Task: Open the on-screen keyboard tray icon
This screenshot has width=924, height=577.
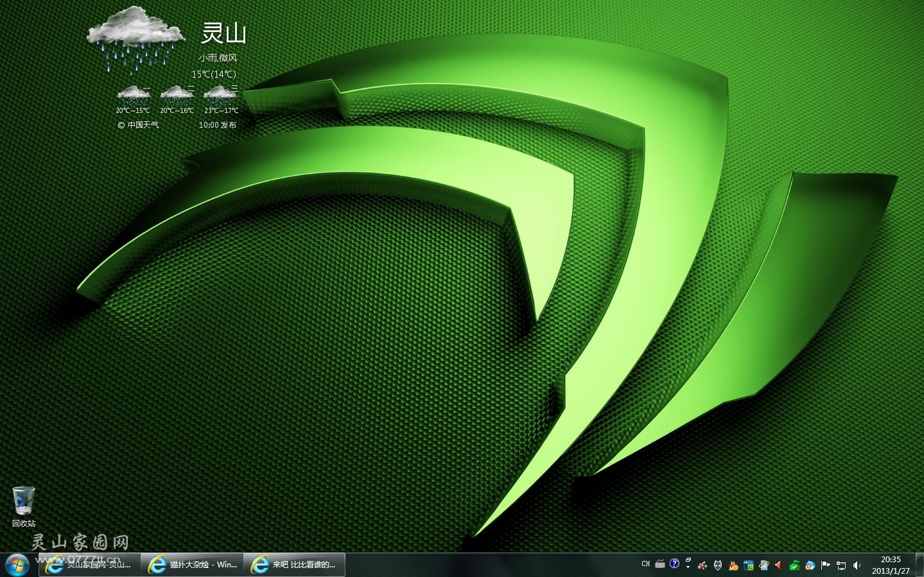Action: pyautogui.click(x=660, y=564)
